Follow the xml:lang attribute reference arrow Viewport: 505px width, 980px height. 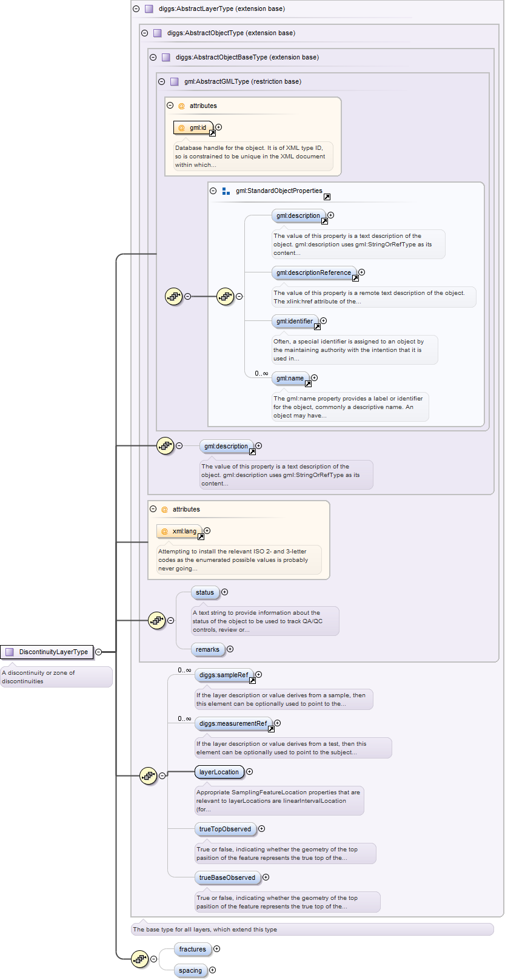pos(201,536)
